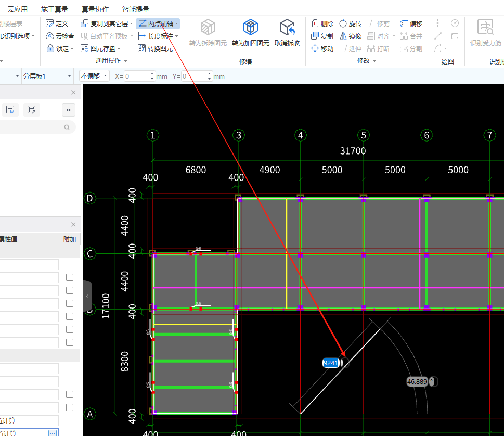Tick the first 附加 checkbox
The width and height of the screenshot is (504, 436).
tap(69, 277)
